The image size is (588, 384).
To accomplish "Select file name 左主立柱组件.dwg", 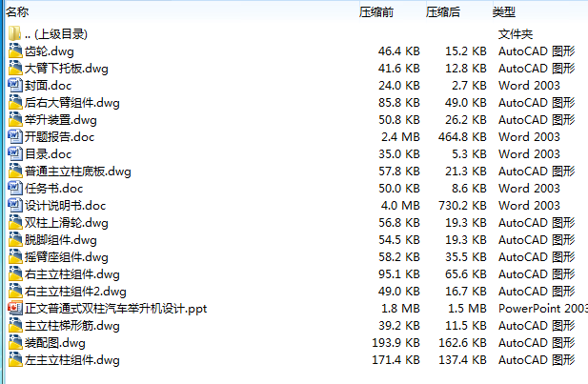I will (72, 360).
